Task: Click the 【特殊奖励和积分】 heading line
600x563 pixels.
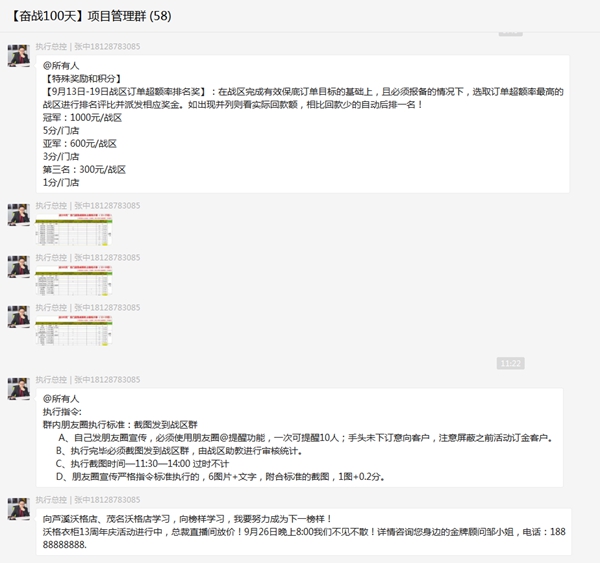Action: (83, 79)
